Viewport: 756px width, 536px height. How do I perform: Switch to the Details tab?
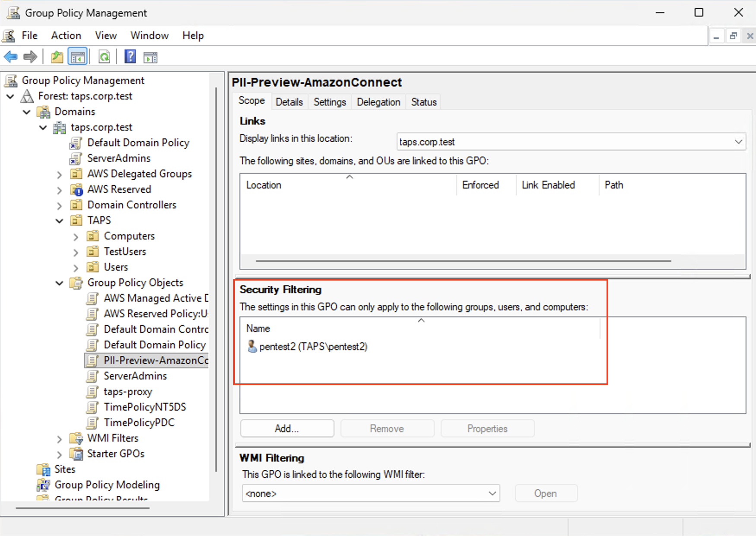289,102
